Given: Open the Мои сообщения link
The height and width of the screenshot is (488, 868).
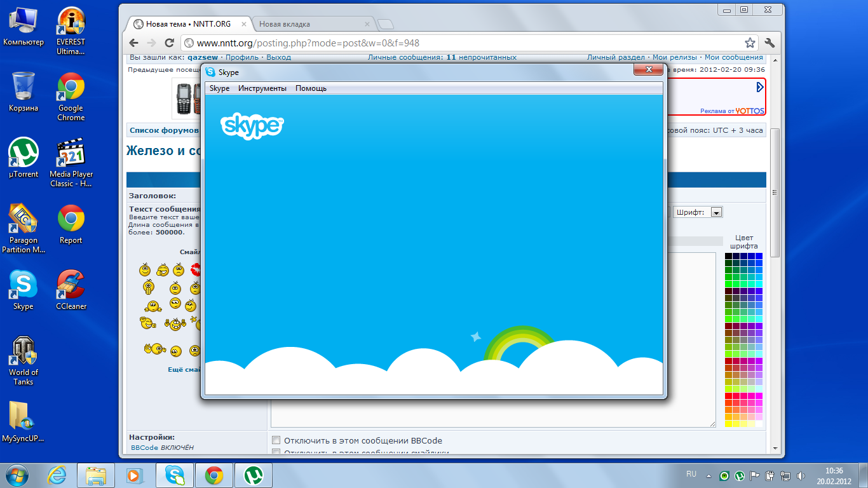Looking at the screenshot, I should tap(733, 57).
